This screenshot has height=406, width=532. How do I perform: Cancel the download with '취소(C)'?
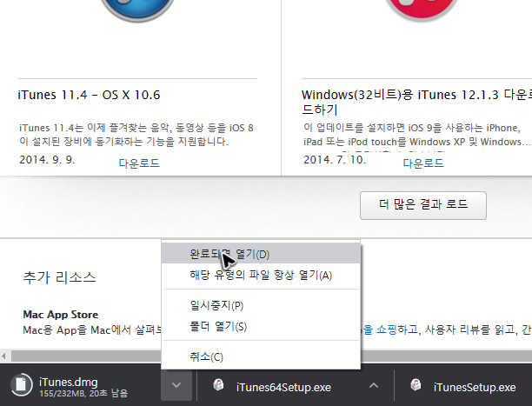click(261, 356)
